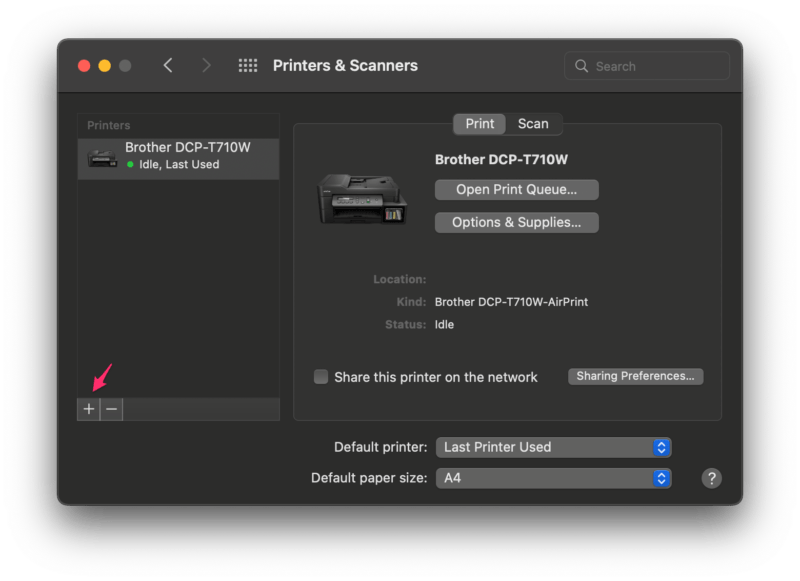Image resolution: width=800 pixels, height=581 pixels.
Task: Enable Share this printer on the network
Action: click(321, 377)
